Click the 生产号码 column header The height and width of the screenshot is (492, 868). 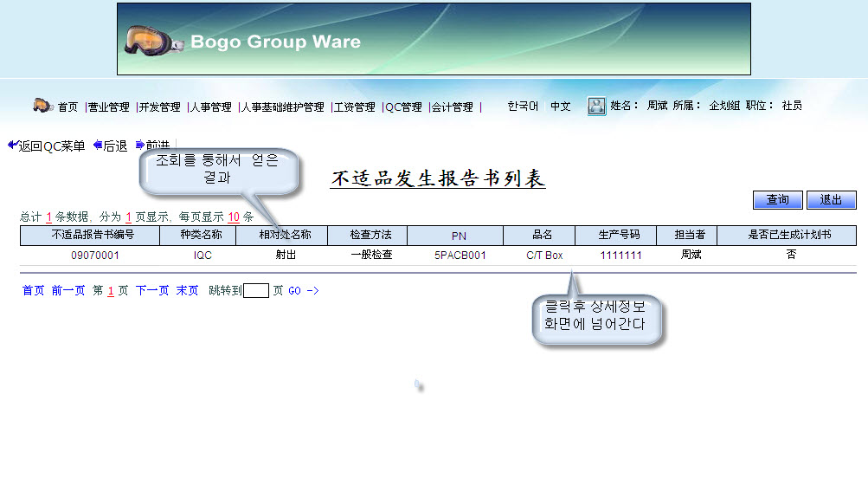tap(615, 236)
